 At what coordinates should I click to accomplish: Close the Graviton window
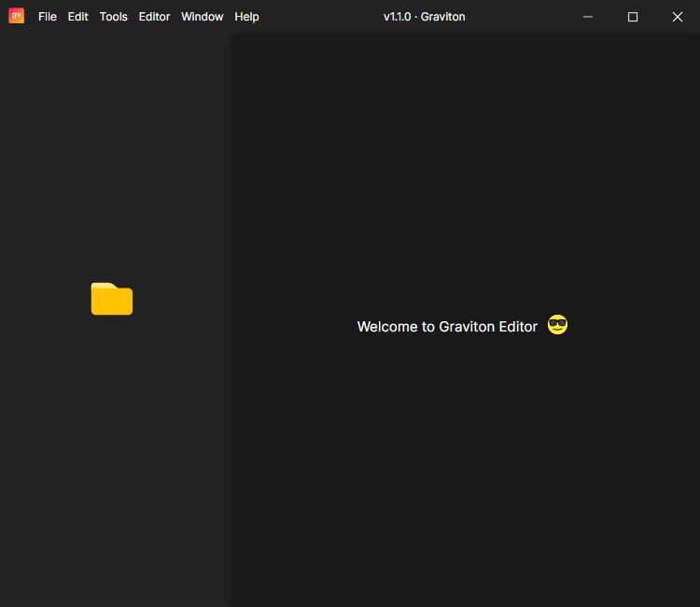[678, 17]
